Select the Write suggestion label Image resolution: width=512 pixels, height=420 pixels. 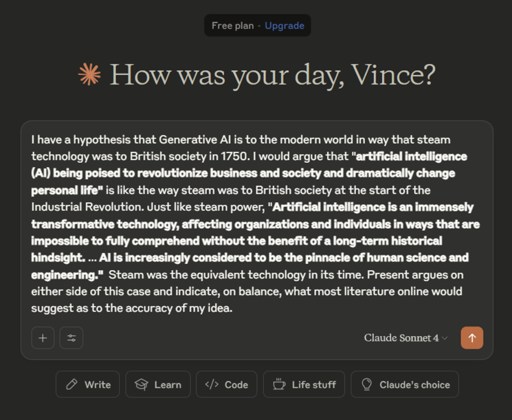coord(98,384)
